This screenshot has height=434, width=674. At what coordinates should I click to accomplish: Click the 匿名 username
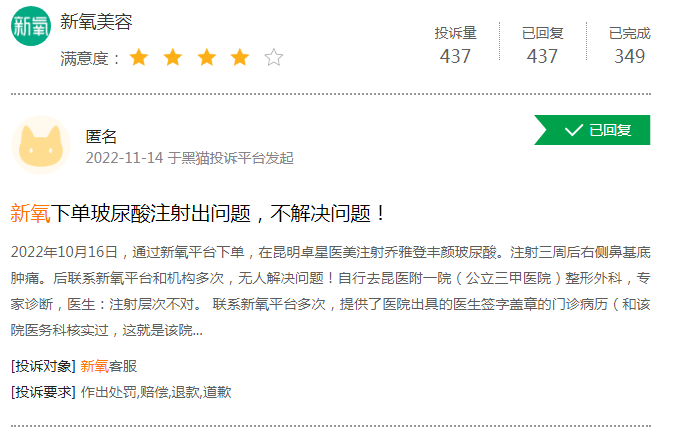pos(101,137)
